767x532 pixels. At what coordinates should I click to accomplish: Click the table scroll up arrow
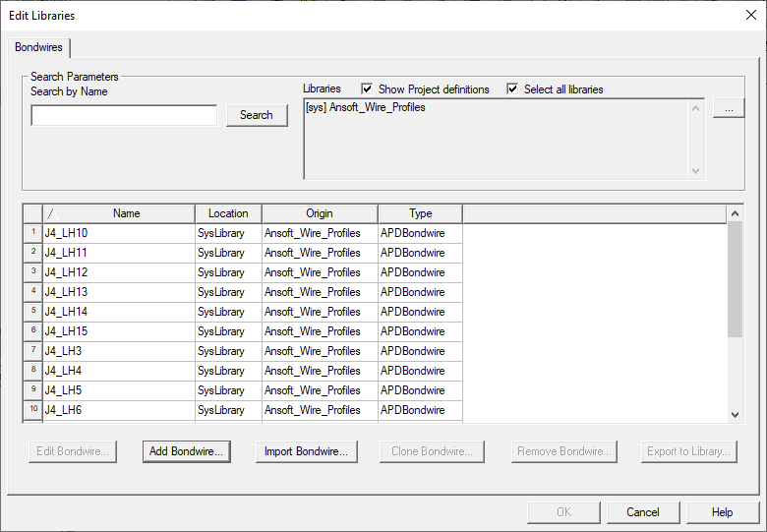pos(735,213)
